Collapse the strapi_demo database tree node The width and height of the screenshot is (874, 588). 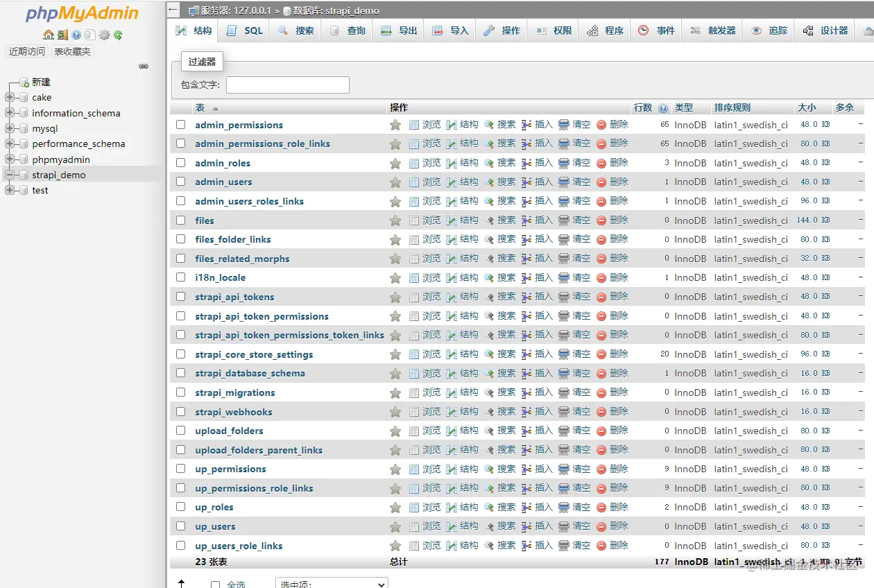[10, 175]
